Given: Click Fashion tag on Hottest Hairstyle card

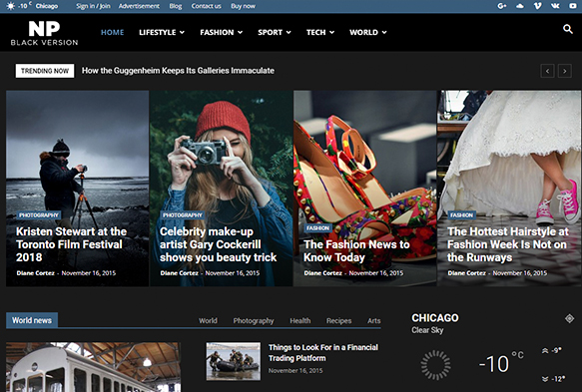Looking at the screenshot, I should click(462, 215).
